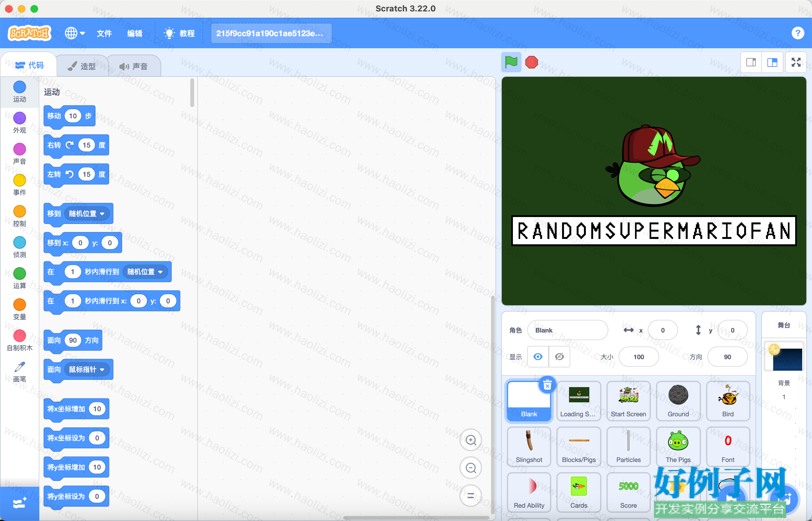The width and height of the screenshot is (812, 521).
Task: Select the Red Ability sprite
Action: point(529,492)
